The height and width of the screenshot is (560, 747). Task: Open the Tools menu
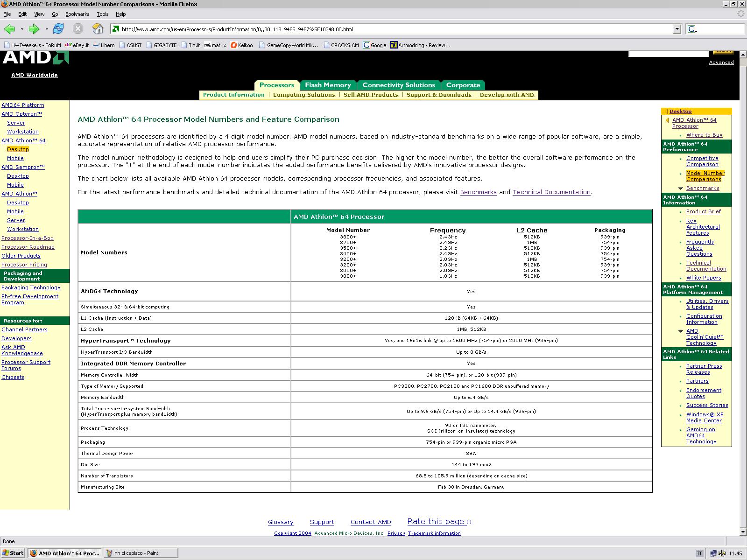tap(103, 14)
